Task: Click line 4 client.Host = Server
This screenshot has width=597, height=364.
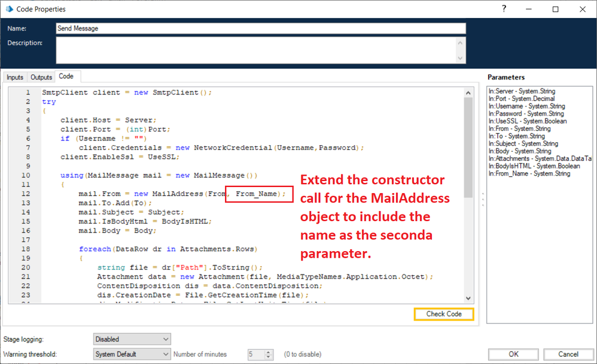Action: (108, 120)
